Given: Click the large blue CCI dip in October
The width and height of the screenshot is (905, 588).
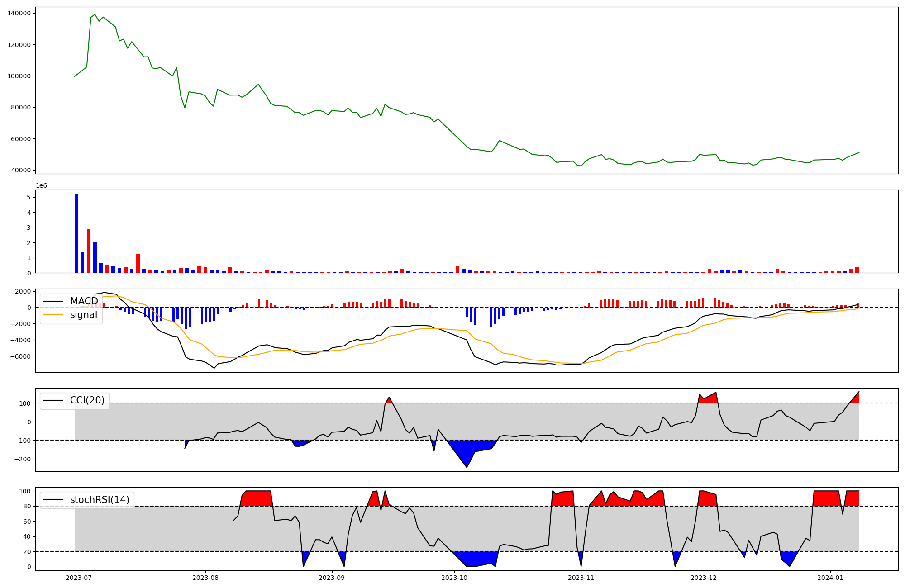Looking at the screenshot, I should pyautogui.click(x=468, y=450).
